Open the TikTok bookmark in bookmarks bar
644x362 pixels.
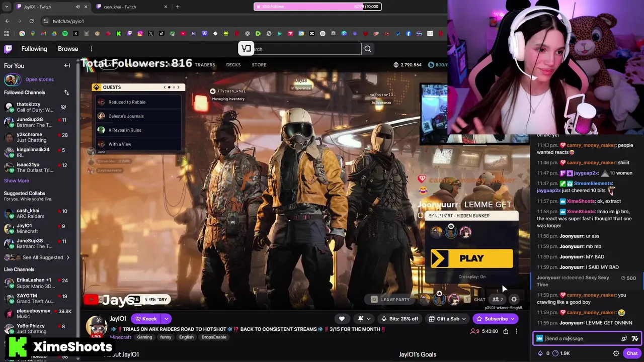pos(162,34)
